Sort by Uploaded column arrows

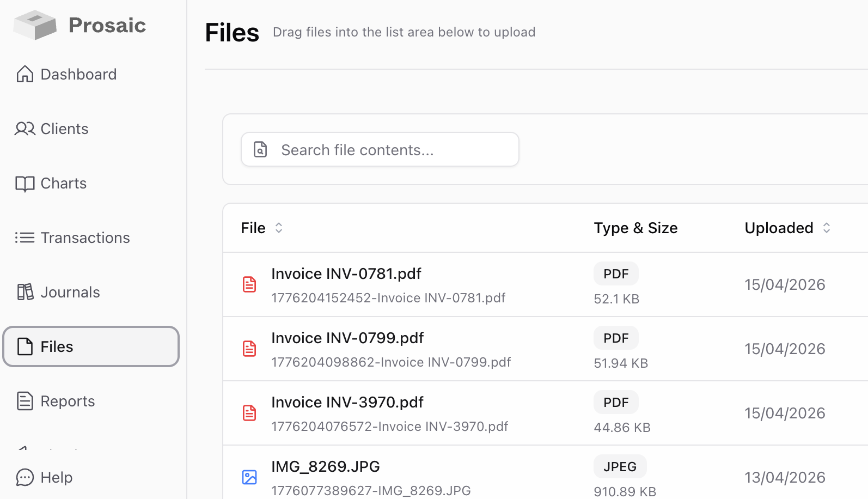coord(827,228)
